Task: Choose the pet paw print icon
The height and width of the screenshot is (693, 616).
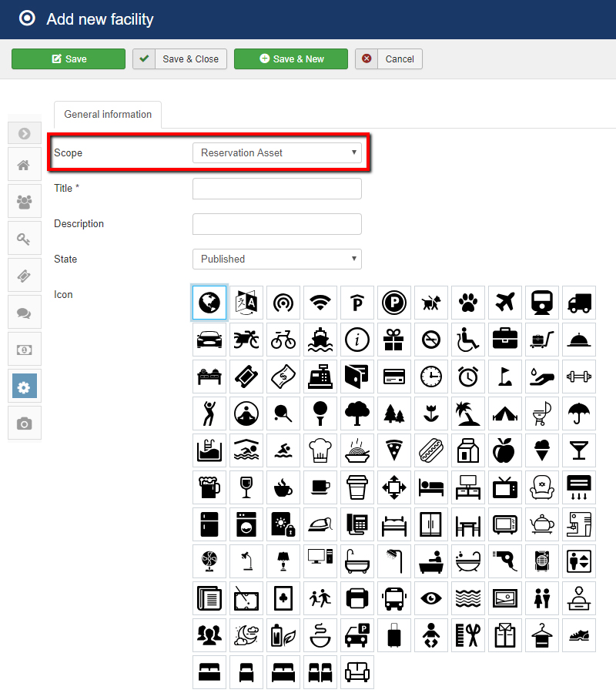Action: coord(468,303)
